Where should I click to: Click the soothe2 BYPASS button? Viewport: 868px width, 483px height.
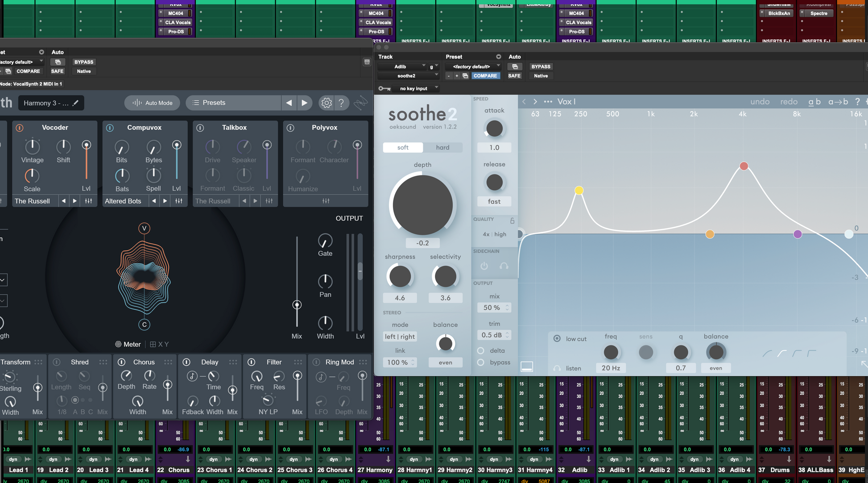[x=541, y=67]
